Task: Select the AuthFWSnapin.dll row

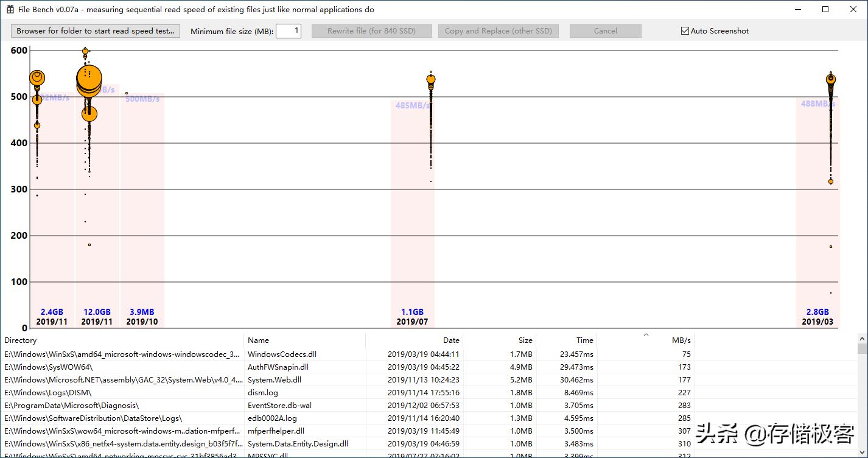Action: click(278, 367)
